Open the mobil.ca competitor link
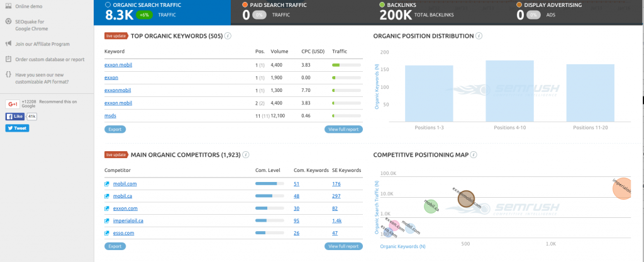The image size is (644, 262). pos(123,196)
